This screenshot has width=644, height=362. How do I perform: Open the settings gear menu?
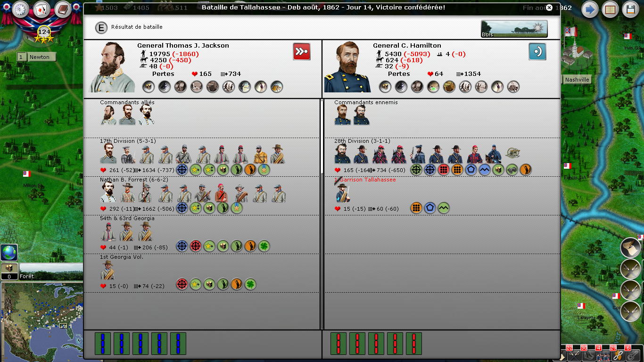coord(21,9)
